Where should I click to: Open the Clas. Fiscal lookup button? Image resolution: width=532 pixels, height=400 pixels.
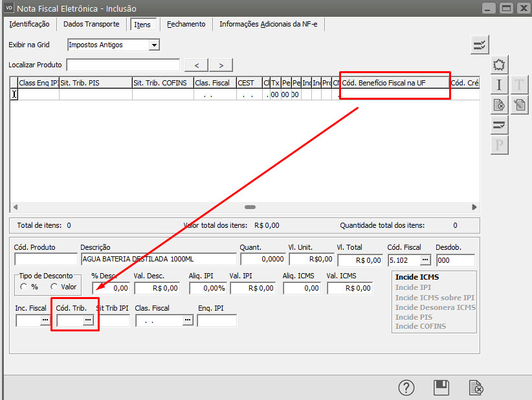(188, 320)
